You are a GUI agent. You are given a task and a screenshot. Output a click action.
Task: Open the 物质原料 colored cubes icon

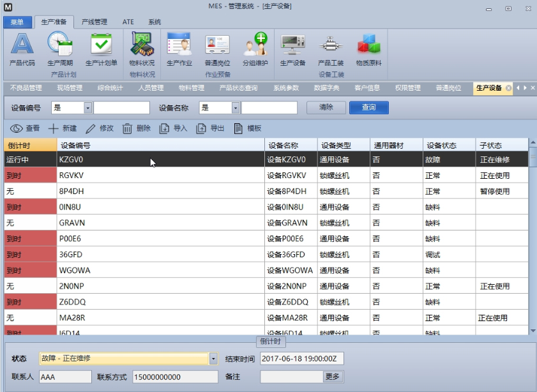point(368,44)
